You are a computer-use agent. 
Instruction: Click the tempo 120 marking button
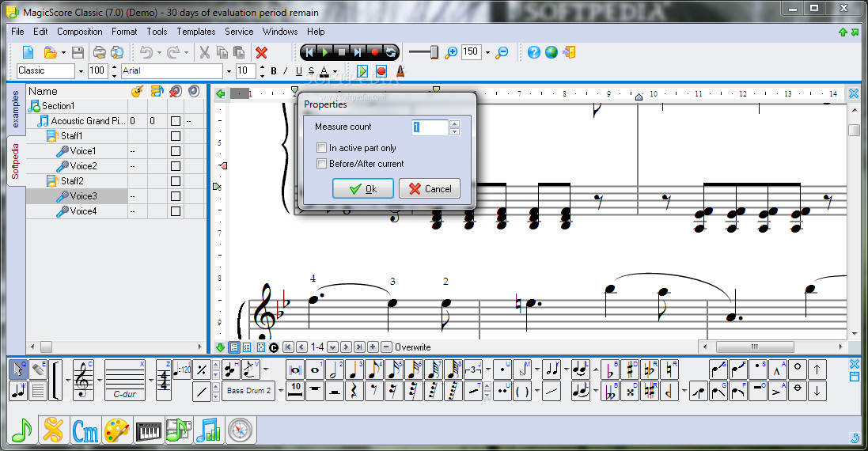point(182,369)
